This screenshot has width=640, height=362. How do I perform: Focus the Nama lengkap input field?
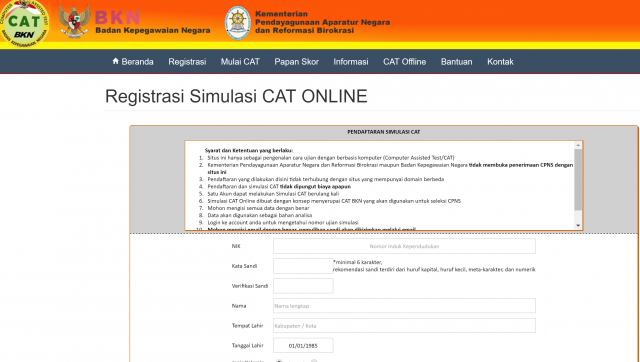tap(404, 306)
